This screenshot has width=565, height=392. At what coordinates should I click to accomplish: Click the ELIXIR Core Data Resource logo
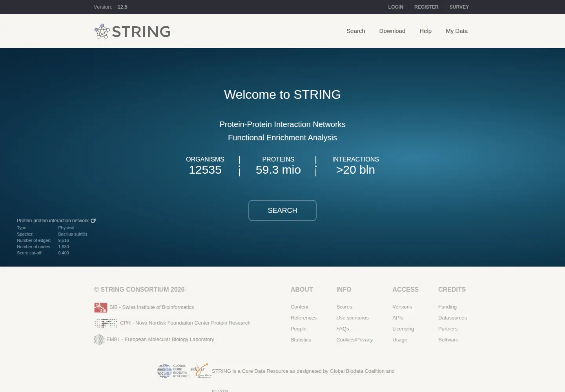click(x=201, y=371)
